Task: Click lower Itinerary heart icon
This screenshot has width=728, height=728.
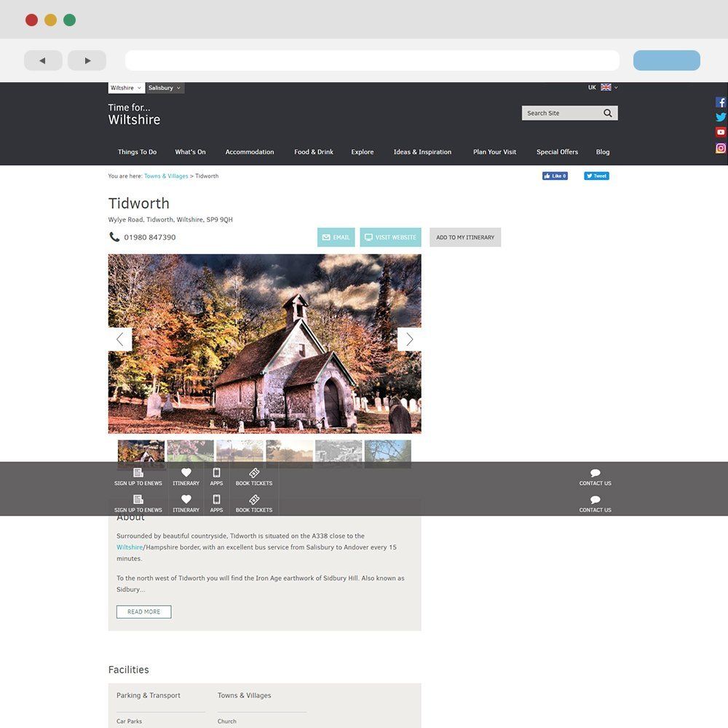Action: 186,499
